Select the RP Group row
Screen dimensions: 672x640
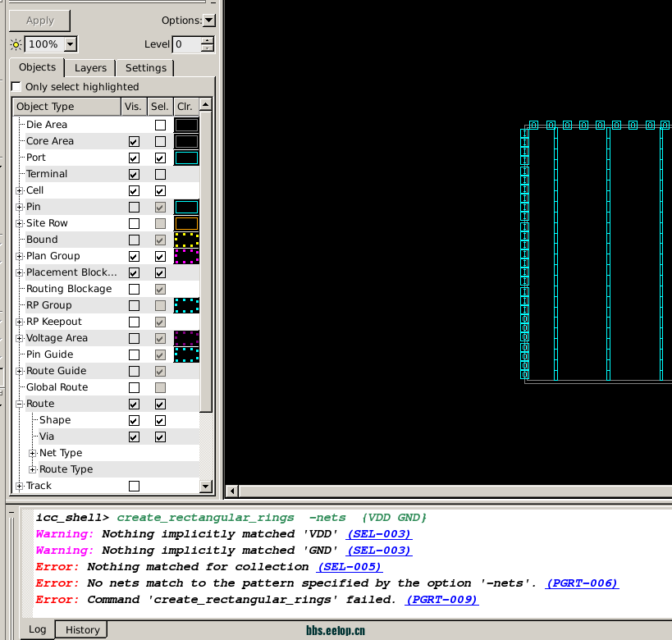pos(107,305)
